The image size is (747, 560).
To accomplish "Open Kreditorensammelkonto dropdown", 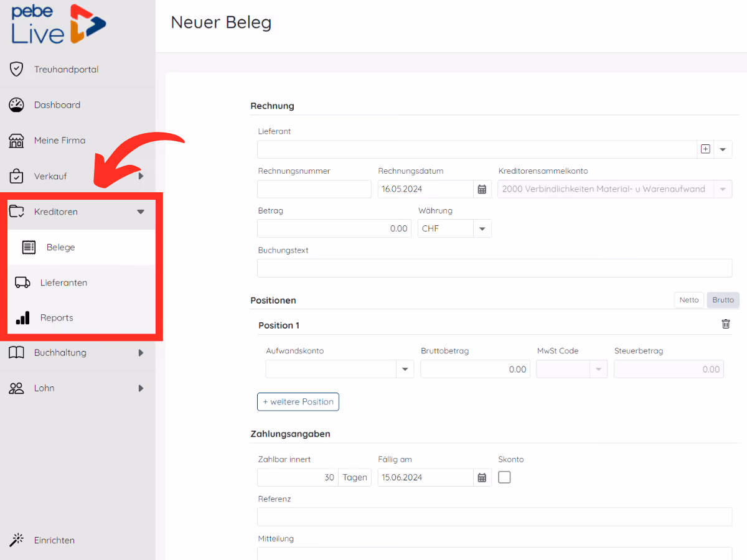I will (x=723, y=189).
